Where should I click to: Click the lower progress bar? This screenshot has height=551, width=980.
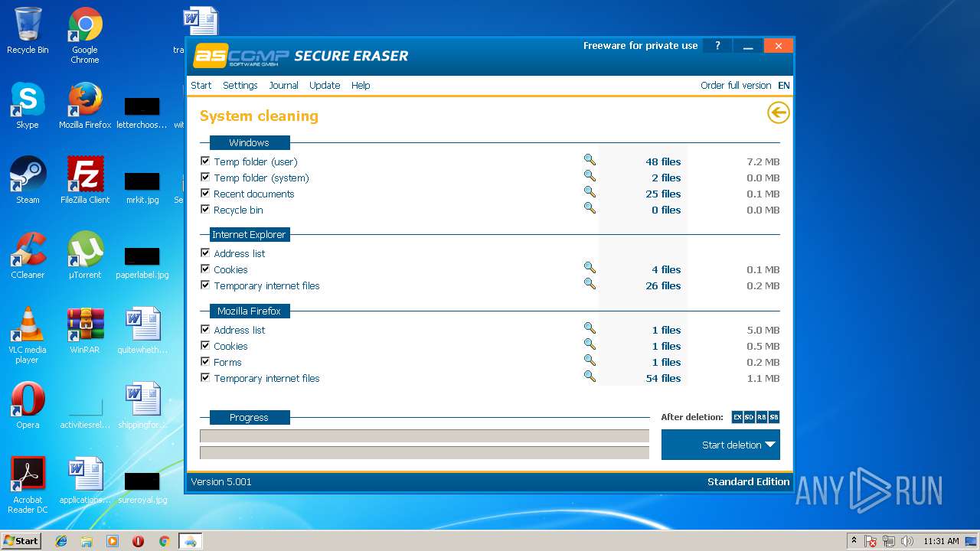pyautogui.click(x=424, y=452)
